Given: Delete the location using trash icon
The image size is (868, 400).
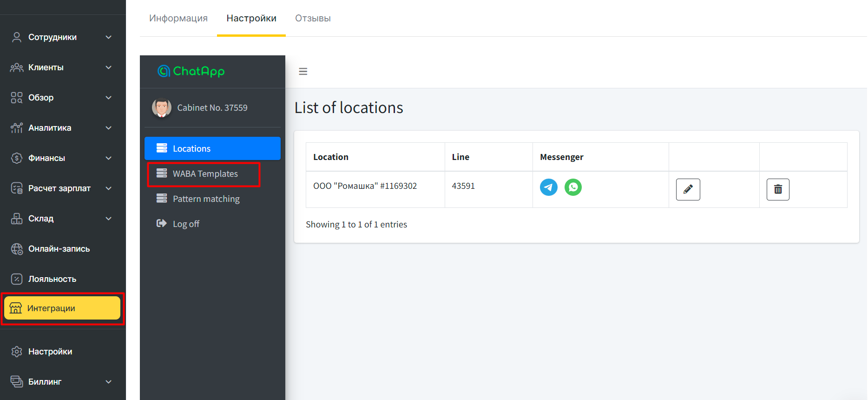Looking at the screenshot, I should (777, 189).
